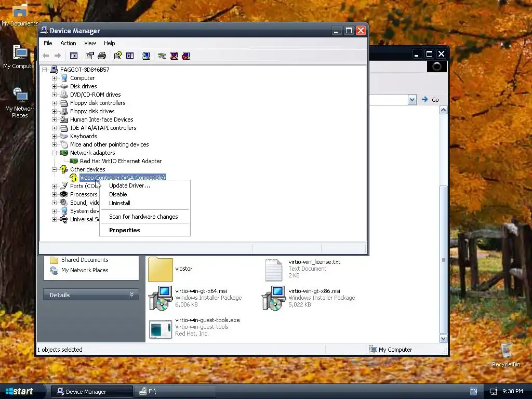Collapse the root computer node
Screen dimensions: 532x399
[45, 70]
